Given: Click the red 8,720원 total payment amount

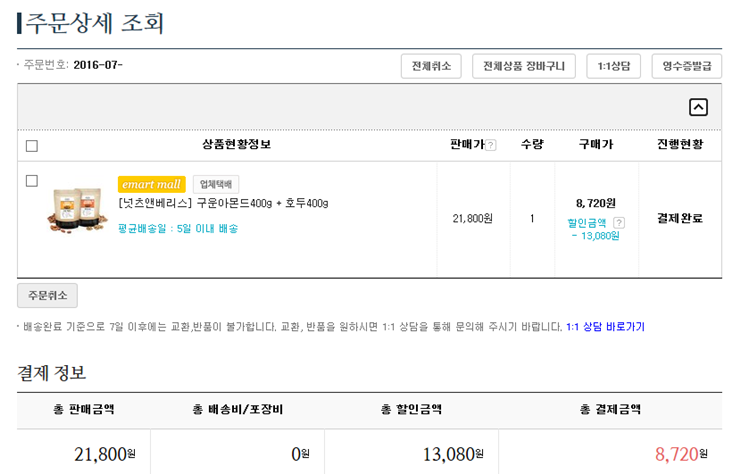Looking at the screenshot, I should (681, 454).
